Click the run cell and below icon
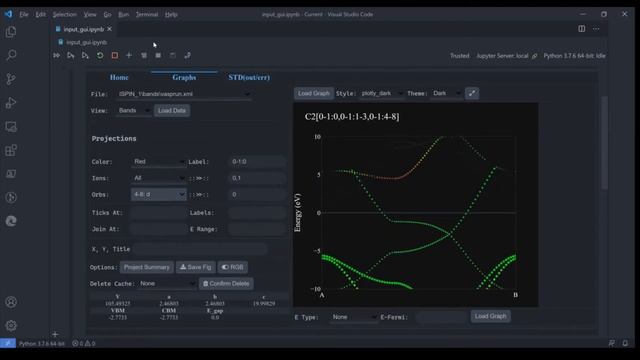This screenshot has width=640, height=360. tap(85, 55)
